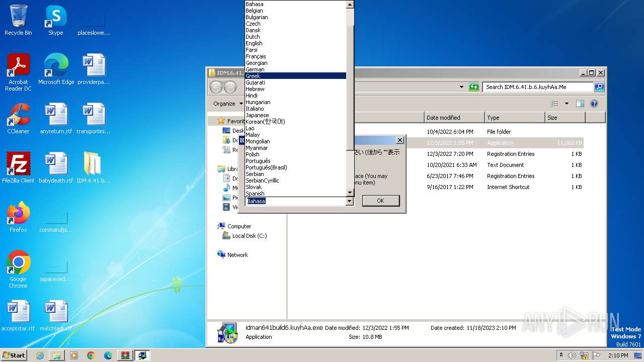Sort by Type column header
Screen dimensions: 644x362
515,118
